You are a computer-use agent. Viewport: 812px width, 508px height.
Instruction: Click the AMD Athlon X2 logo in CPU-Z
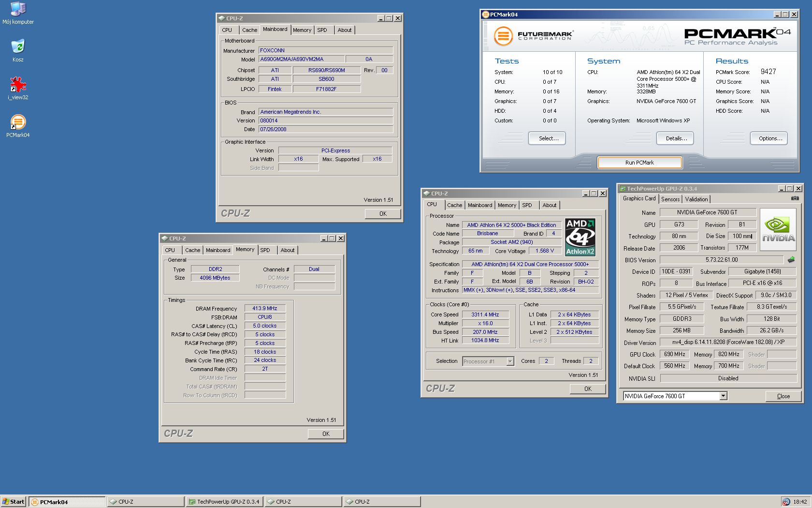[580, 237]
